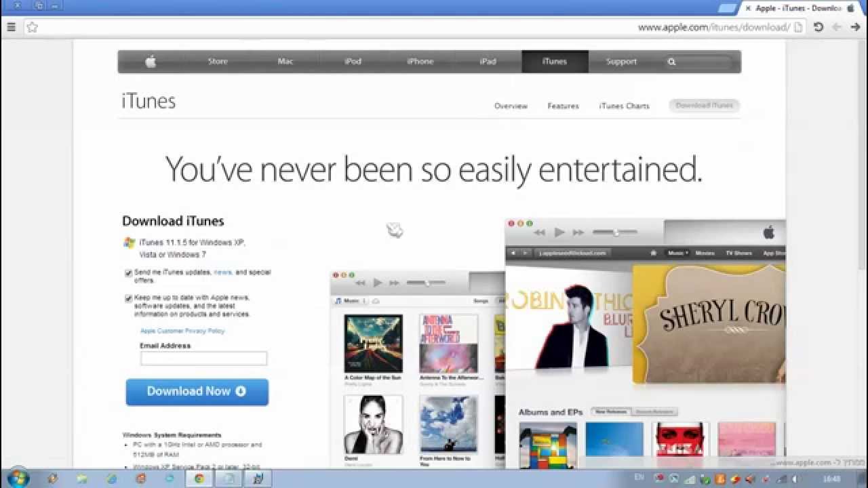Click the address bar URL www.apple.com/itunes/download/
Viewport: 868px width, 488px height.
[x=714, y=27]
